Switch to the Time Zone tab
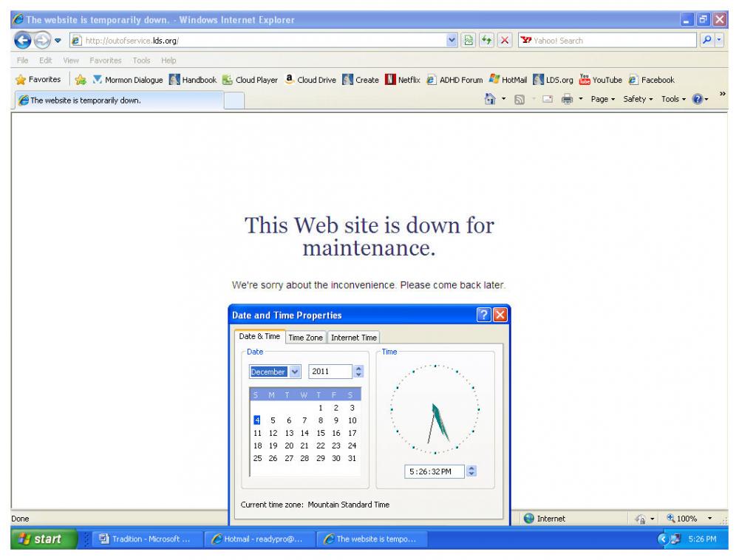 point(305,338)
